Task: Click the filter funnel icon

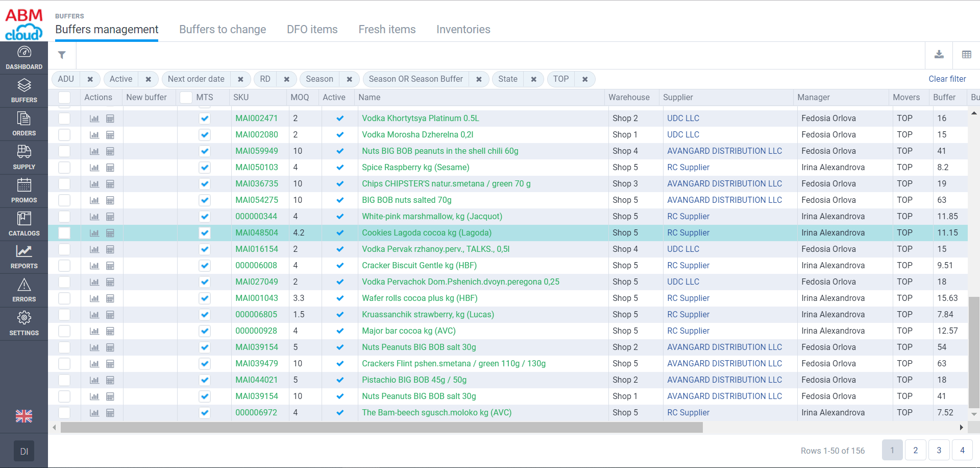Action: (x=62, y=55)
